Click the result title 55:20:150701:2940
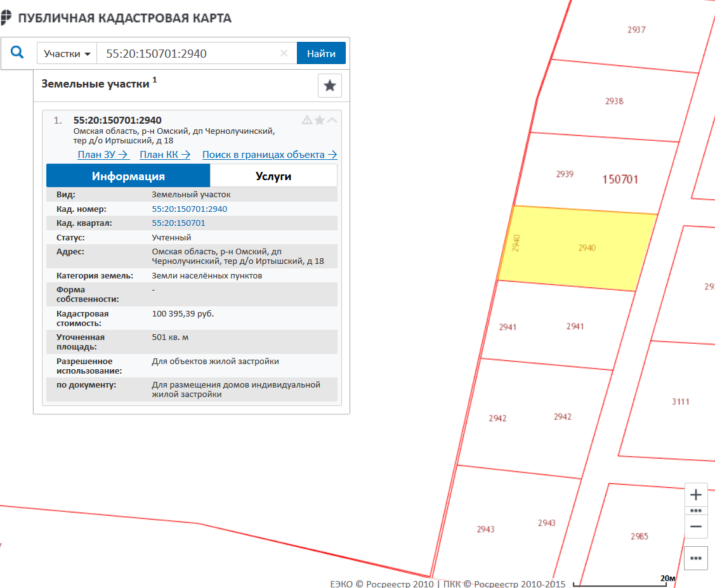715x588 pixels. [x=117, y=121]
